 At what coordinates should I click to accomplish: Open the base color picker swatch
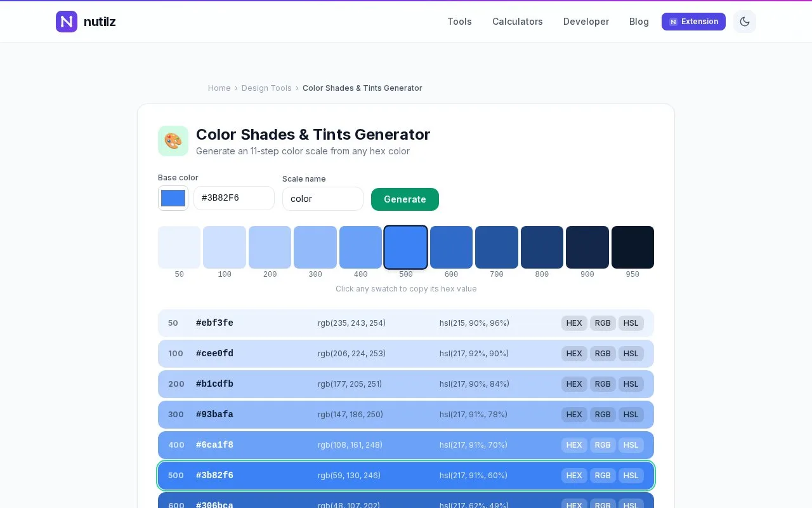pyautogui.click(x=173, y=198)
